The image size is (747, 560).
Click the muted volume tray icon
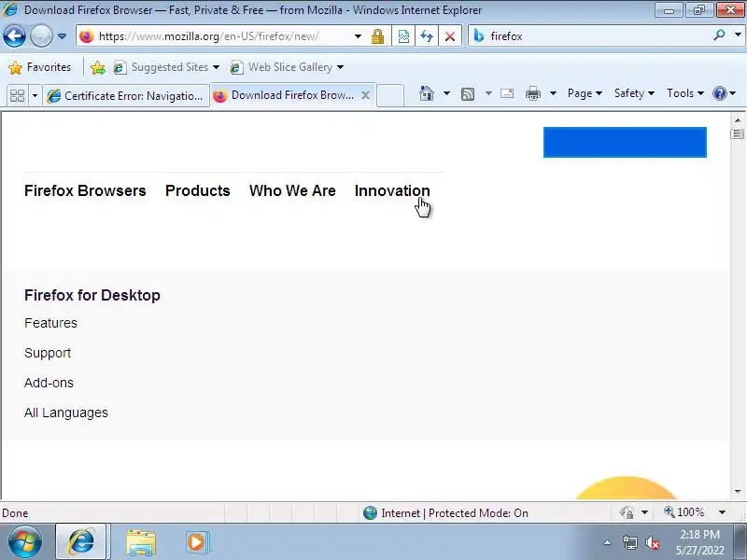coord(652,542)
